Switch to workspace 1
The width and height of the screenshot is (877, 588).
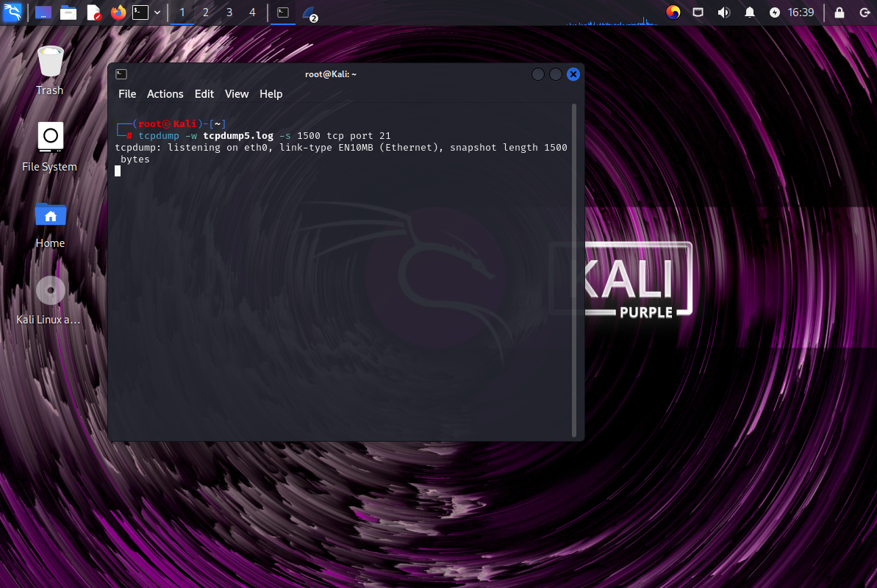[182, 12]
